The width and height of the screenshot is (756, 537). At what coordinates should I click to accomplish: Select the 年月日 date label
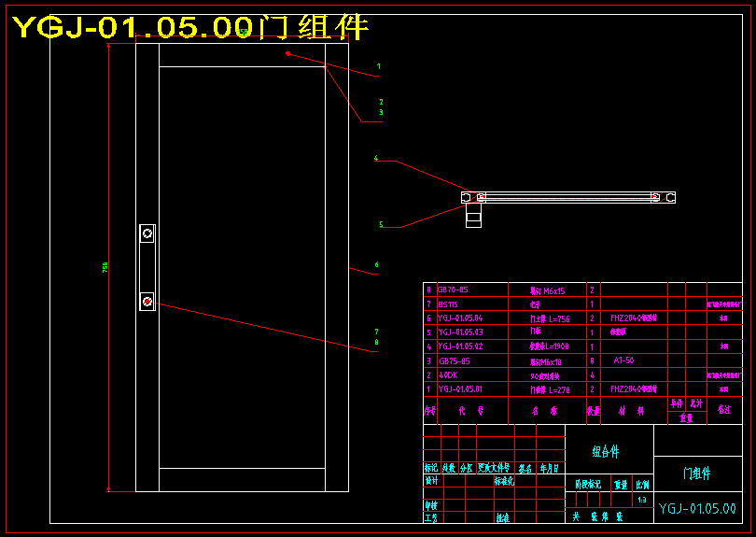point(549,468)
